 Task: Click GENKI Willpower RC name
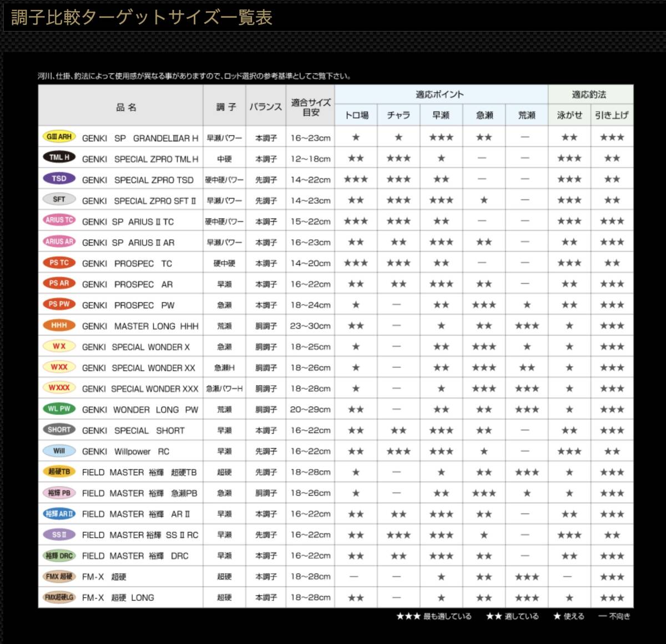tap(125, 452)
